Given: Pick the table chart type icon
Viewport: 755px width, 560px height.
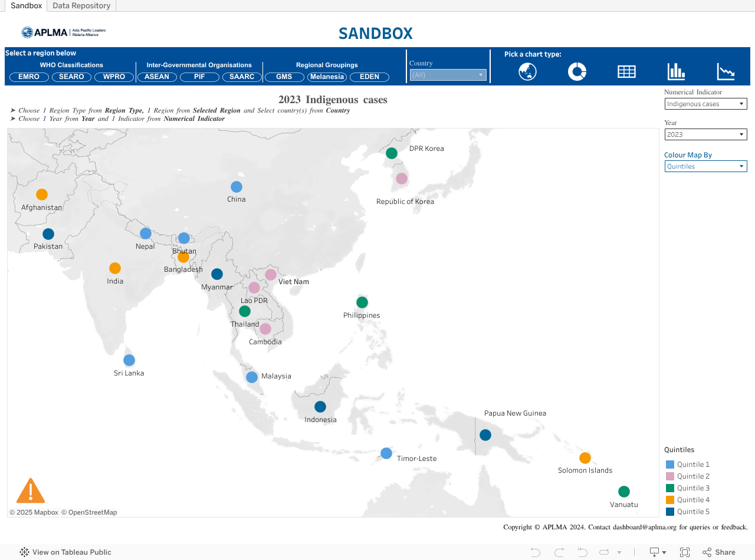Looking at the screenshot, I should [626, 71].
